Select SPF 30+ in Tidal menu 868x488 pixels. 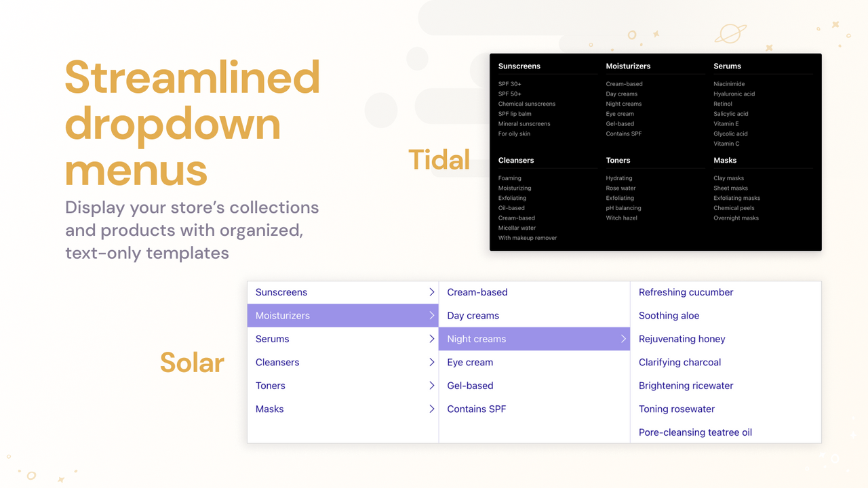coord(510,84)
